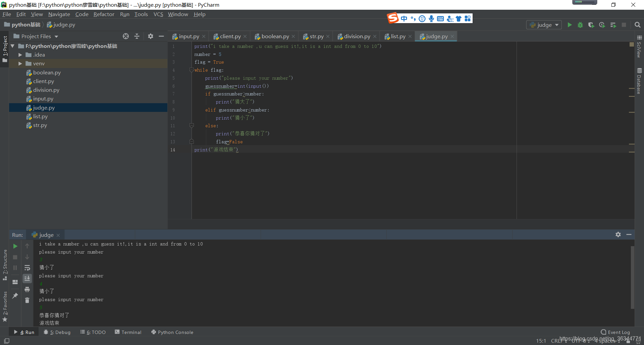
Task: Click the Sogou IME logo icon
Action: 393,18
